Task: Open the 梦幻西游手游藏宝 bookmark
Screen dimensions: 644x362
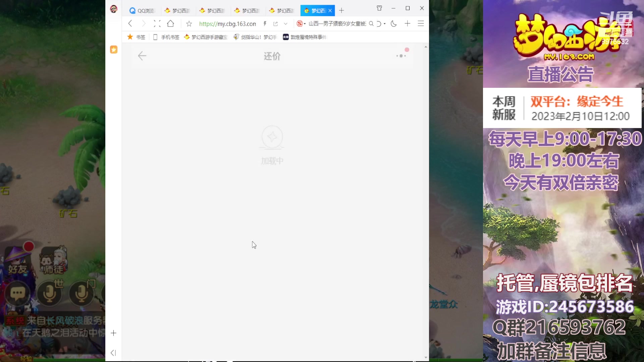Action: pos(206,37)
